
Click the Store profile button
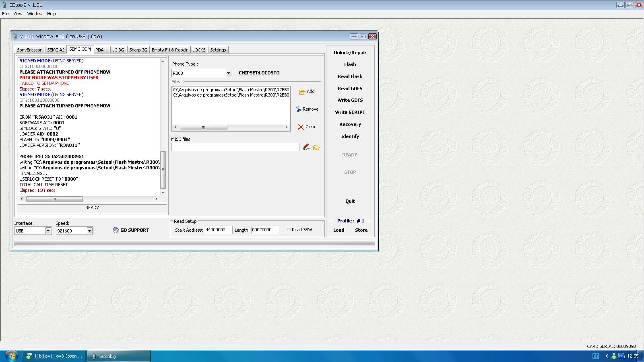361,230
